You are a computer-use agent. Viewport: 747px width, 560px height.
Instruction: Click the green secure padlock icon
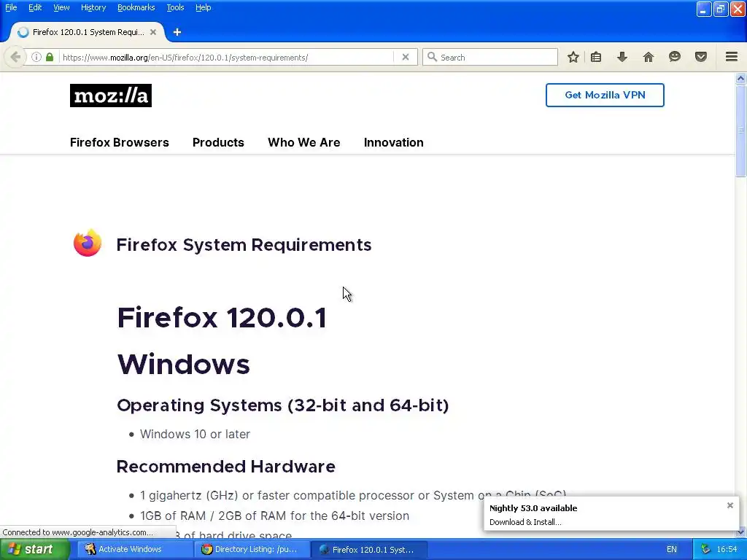click(50, 57)
